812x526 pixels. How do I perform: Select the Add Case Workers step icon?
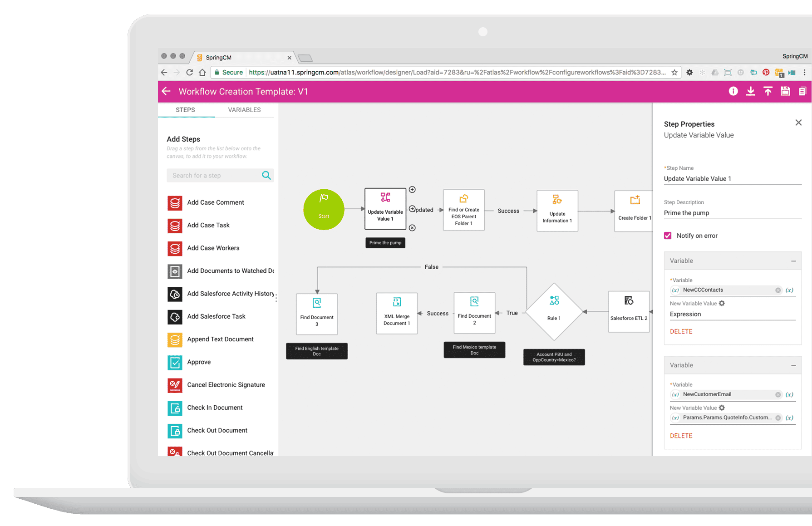pos(175,248)
